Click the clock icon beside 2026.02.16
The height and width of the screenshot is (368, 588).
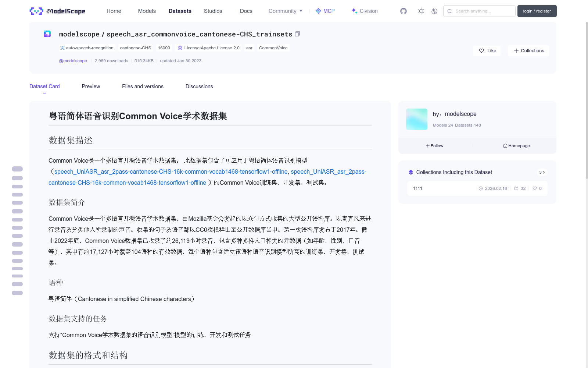point(481,188)
